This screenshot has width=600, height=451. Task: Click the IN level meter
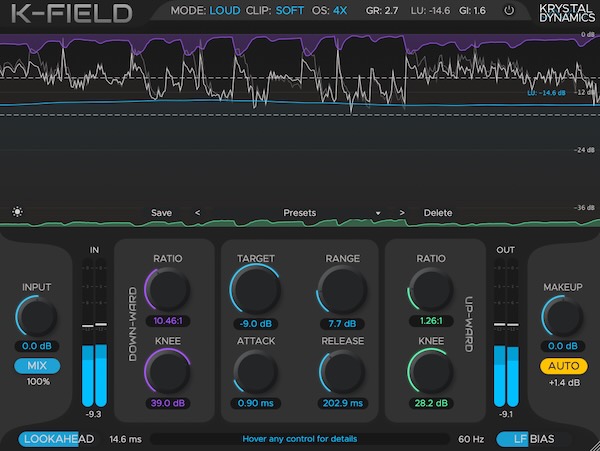click(94, 332)
